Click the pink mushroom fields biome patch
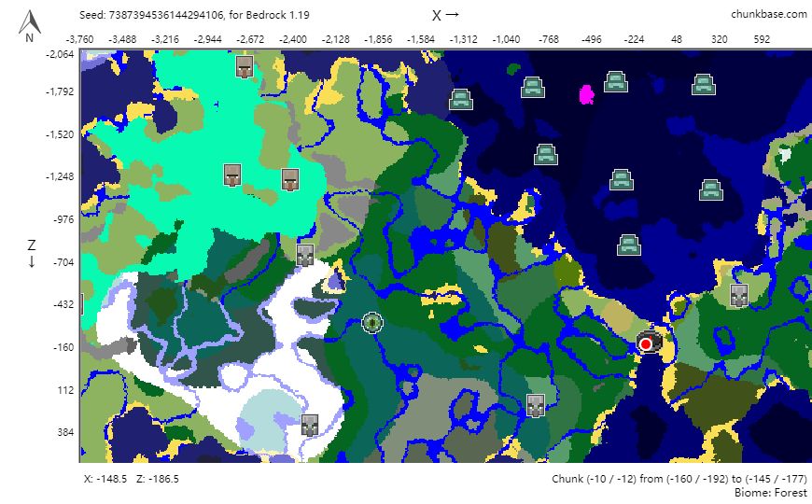This screenshot has width=812, height=504. (586, 95)
